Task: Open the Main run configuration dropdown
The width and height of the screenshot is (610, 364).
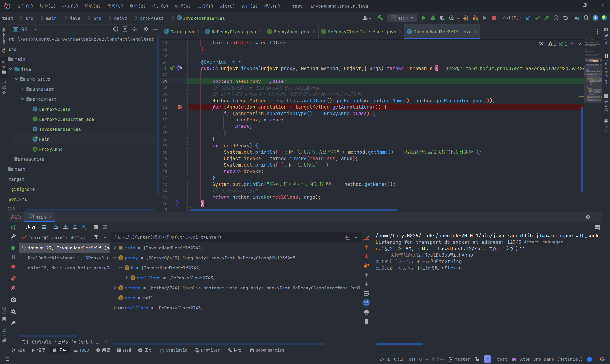Action: point(402,18)
